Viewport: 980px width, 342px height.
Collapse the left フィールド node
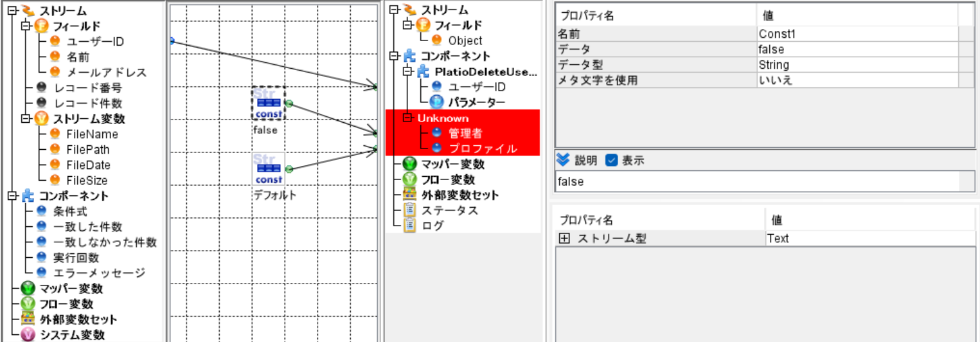click(25, 26)
